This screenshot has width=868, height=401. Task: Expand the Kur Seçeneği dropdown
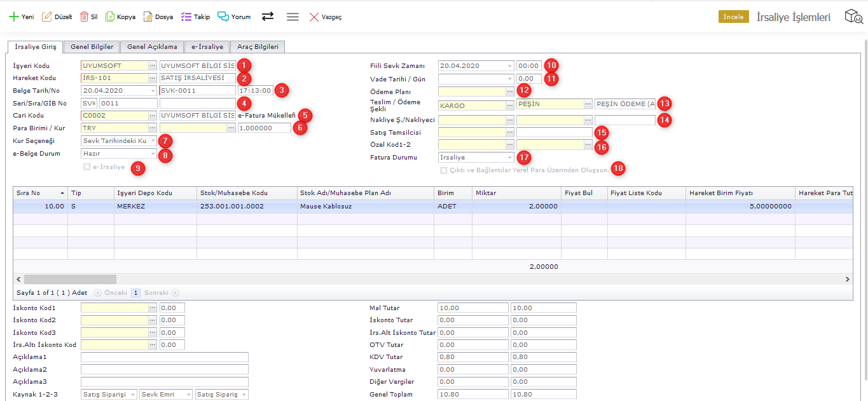click(153, 140)
